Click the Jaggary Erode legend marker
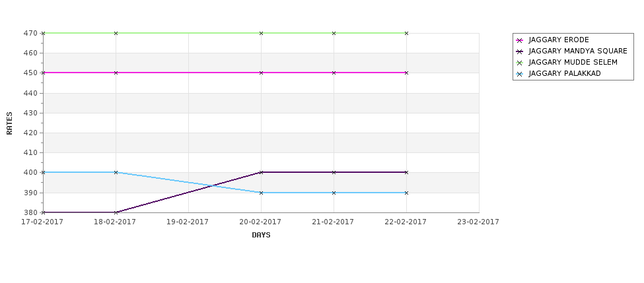Screen dimensions: 644x283 520,40
